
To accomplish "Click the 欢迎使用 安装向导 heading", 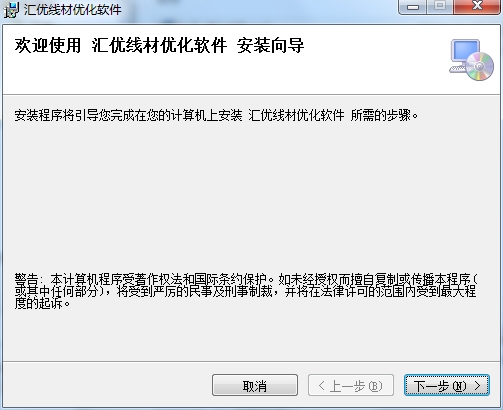I will click(159, 45).
